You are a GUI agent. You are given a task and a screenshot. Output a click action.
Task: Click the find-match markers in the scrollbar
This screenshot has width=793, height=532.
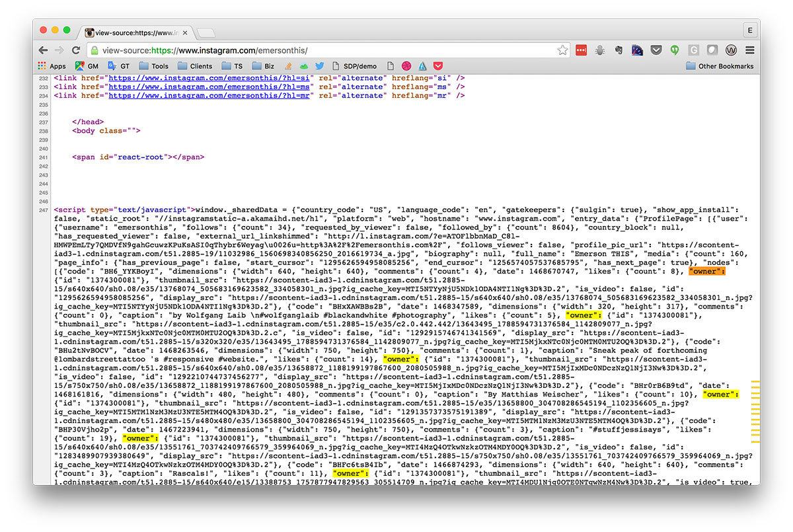click(x=756, y=411)
